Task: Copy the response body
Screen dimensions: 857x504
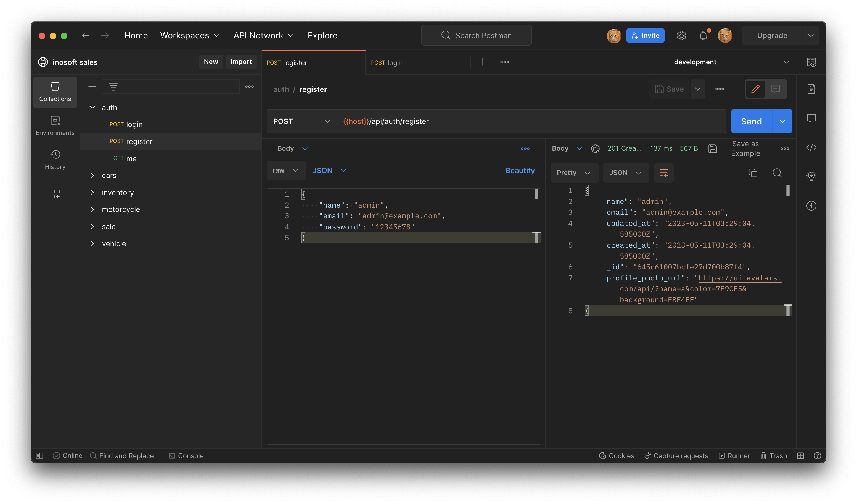Action: (753, 173)
